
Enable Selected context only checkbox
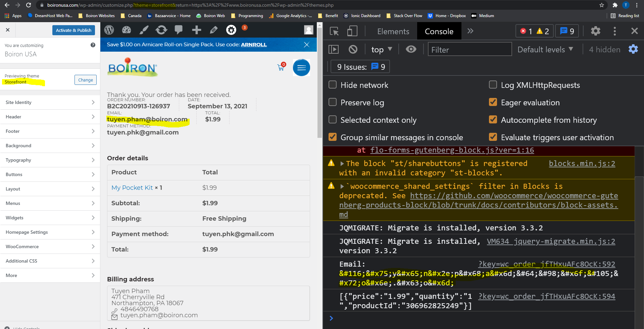click(x=333, y=120)
